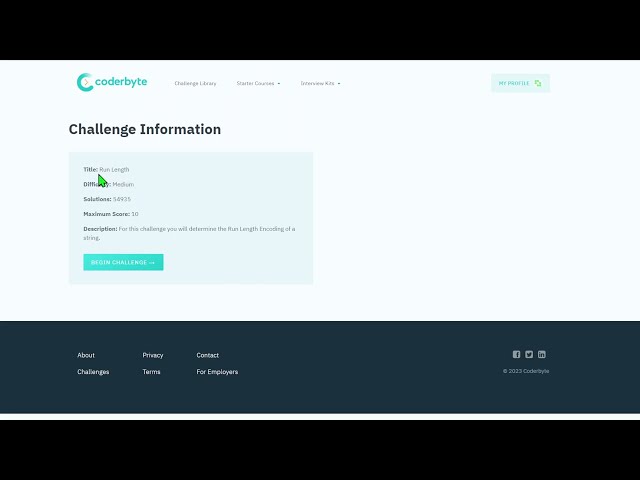
Task: Open the Privacy footer link
Action: click(153, 355)
